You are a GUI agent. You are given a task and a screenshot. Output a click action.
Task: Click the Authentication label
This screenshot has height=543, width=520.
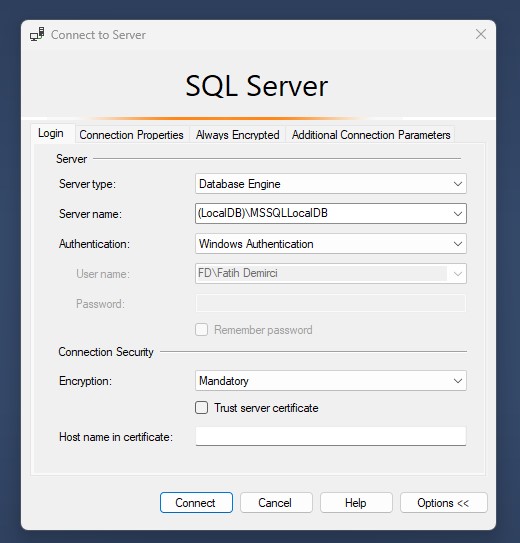tap(94, 244)
